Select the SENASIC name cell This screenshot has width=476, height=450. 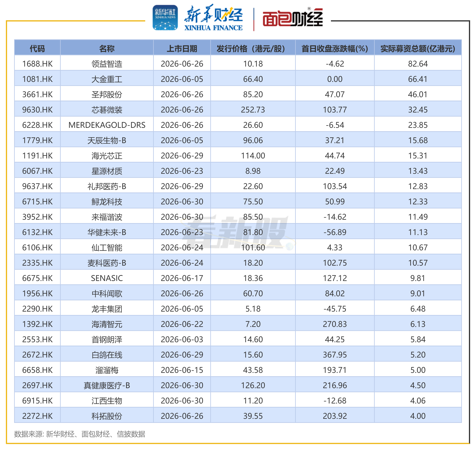(x=107, y=278)
